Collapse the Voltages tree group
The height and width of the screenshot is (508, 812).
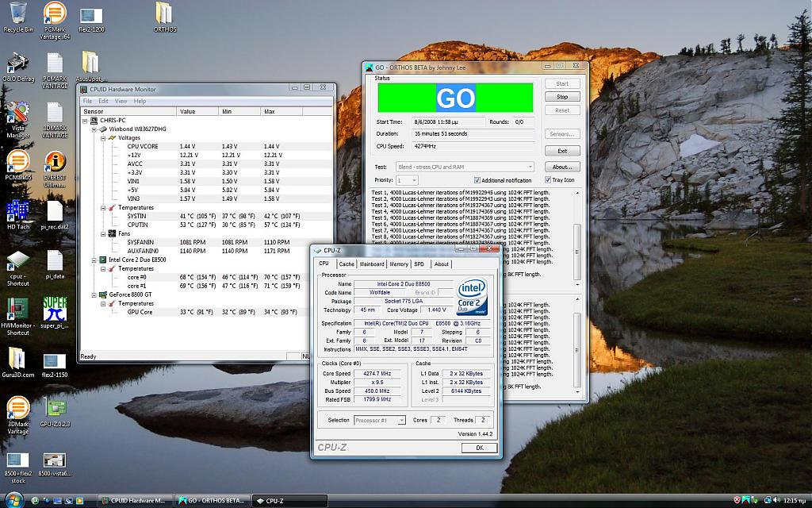pyautogui.click(x=103, y=138)
